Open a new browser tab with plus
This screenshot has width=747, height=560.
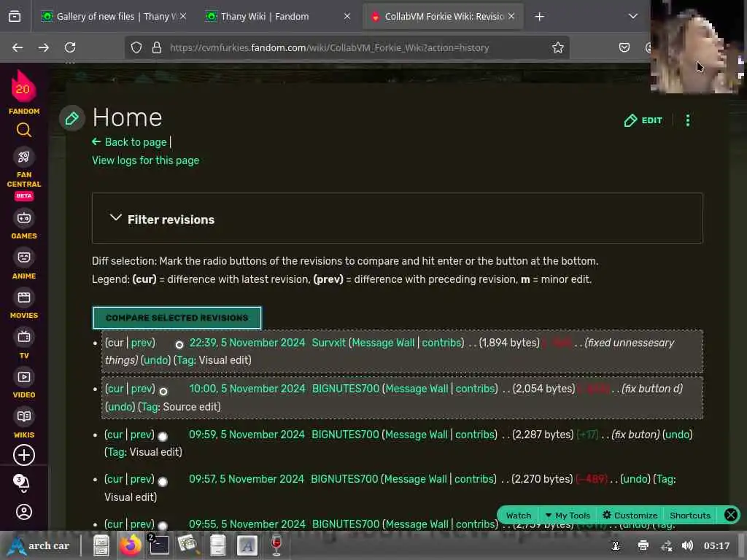coord(539,17)
